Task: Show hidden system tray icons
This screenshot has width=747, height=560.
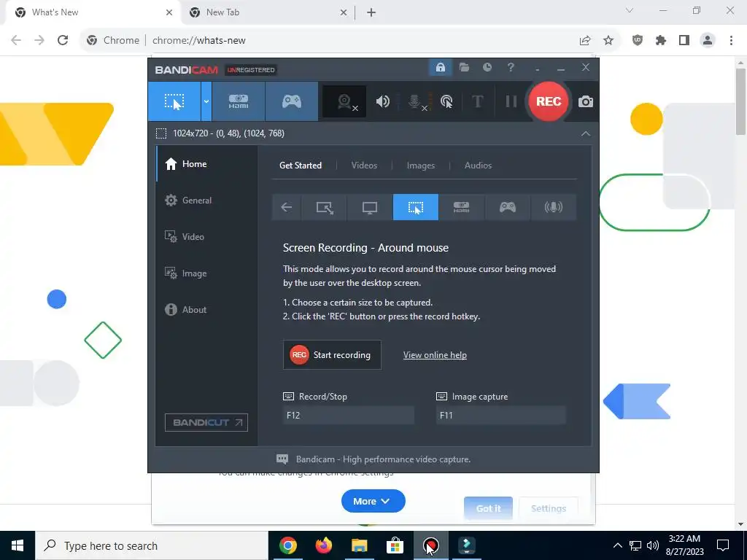Action: tap(617, 545)
